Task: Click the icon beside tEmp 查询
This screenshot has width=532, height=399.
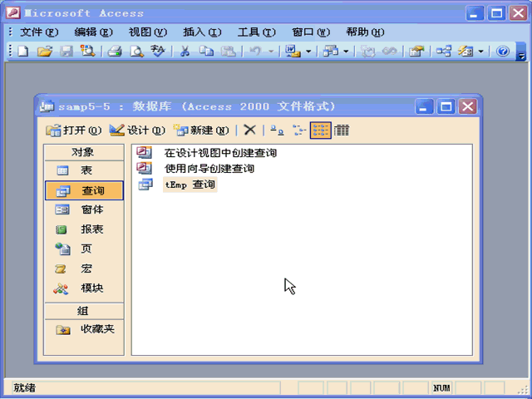Action: 145,185
